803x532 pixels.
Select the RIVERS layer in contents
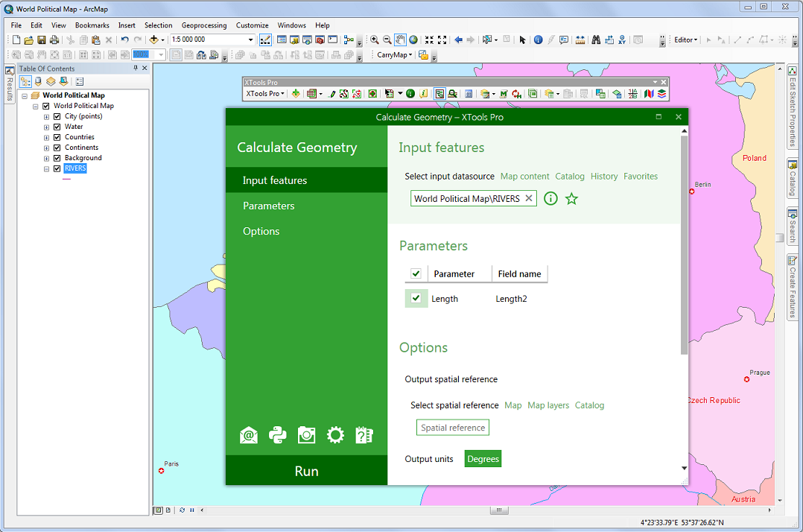click(75, 168)
